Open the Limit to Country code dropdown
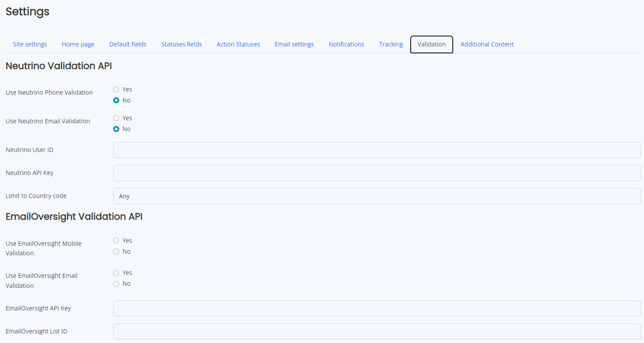The height and width of the screenshot is (343, 644). [x=377, y=196]
